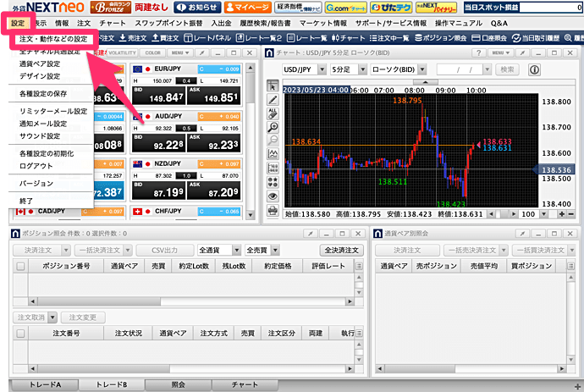The image size is (584, 392).
Task: Click the COLOR button in rate panel
Action: (x=152, y=52)
